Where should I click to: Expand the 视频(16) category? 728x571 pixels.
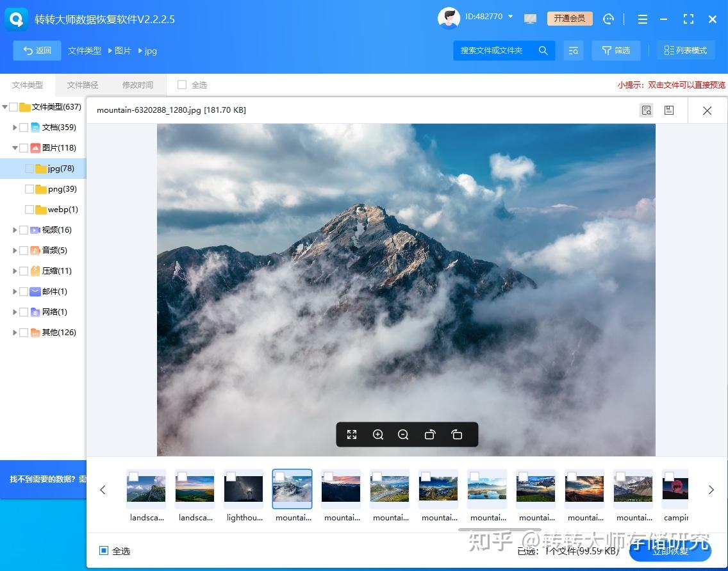15,230
